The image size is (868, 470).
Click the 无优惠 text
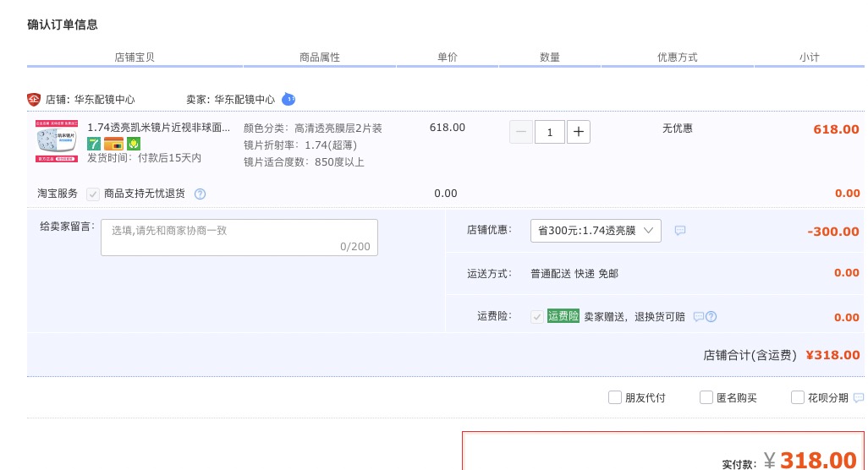pos(678,128)
